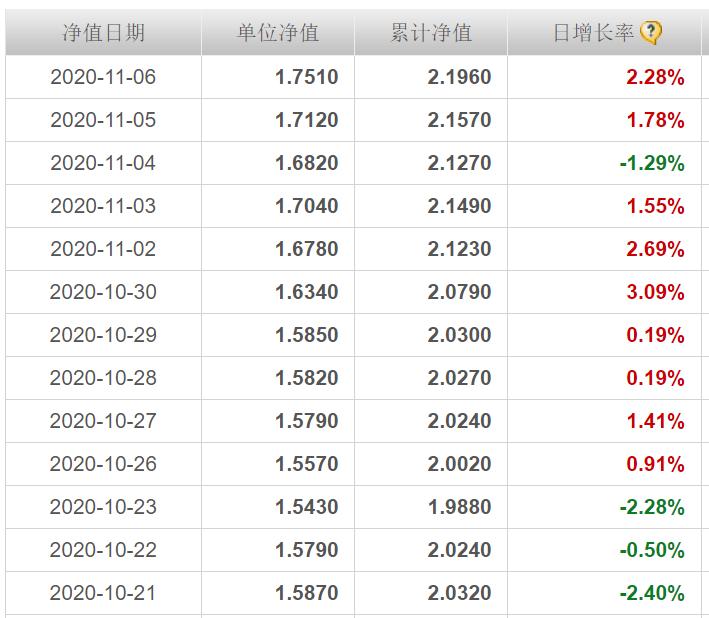The width and height of the screenshot is (709, 618).
Task: Click the 累计净值 column header
Action: pyautogui.click(x=430, y=33)
